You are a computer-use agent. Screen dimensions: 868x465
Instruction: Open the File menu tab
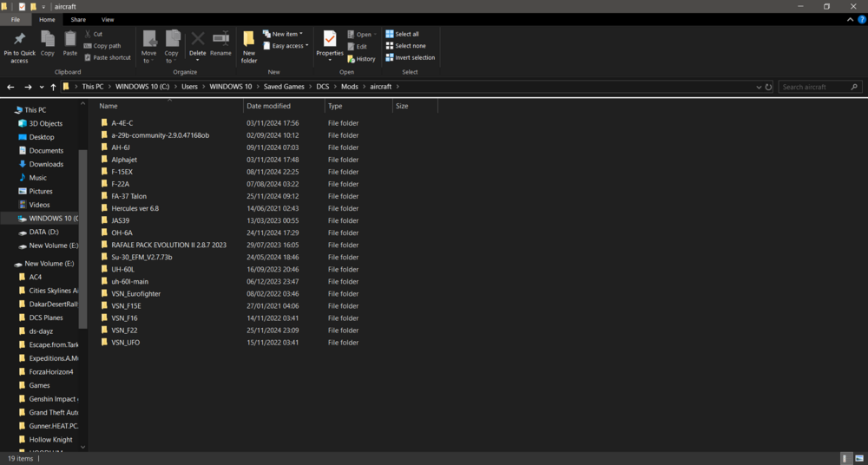(16, 19)
